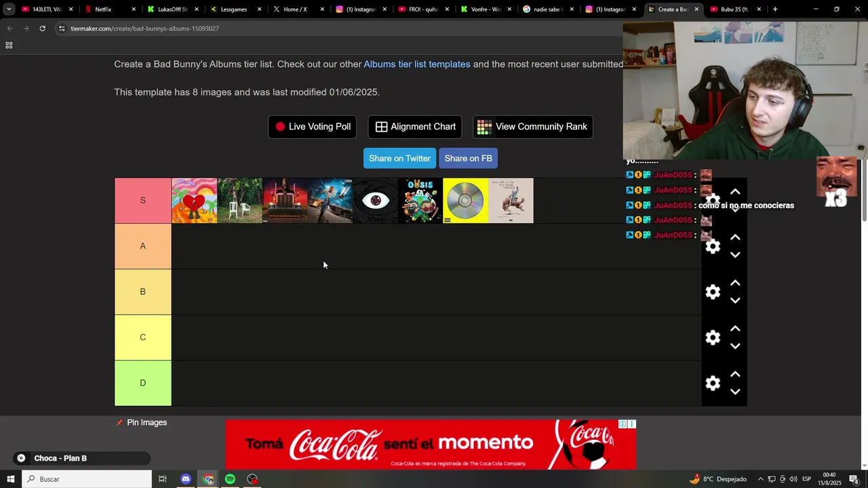Click the red circle icon in Live Voting Poll
Screen dimensions: 868x488
tap(280, 127)
